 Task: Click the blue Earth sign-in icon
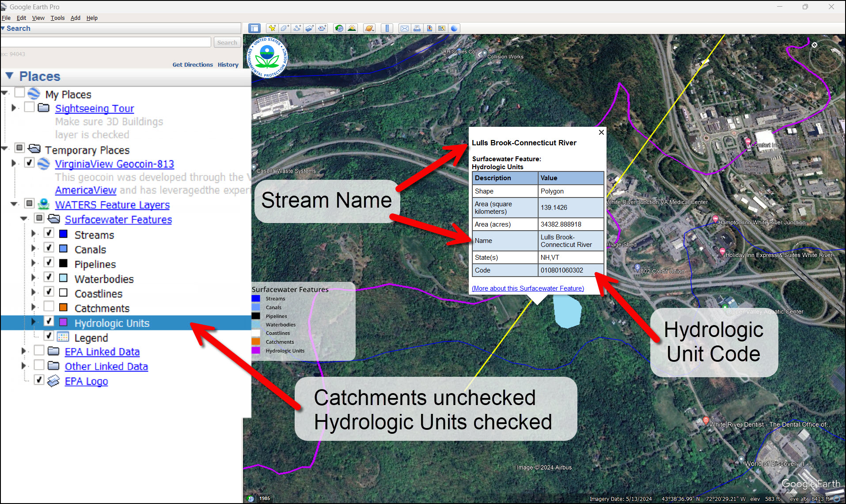coord(454,28)
